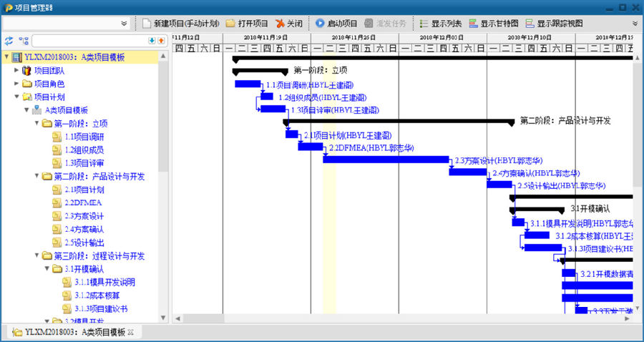Click 3.1.2成本核算 Gantt bar

[537, 235]
